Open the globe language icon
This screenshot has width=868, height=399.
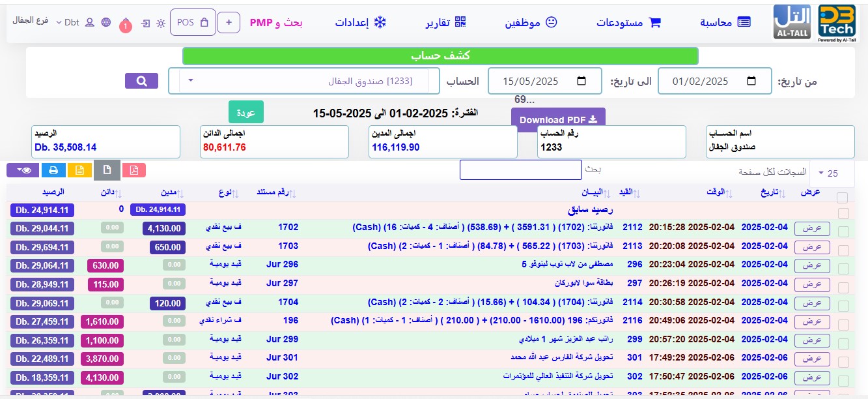pyautogui.click(x=106, y=22)
